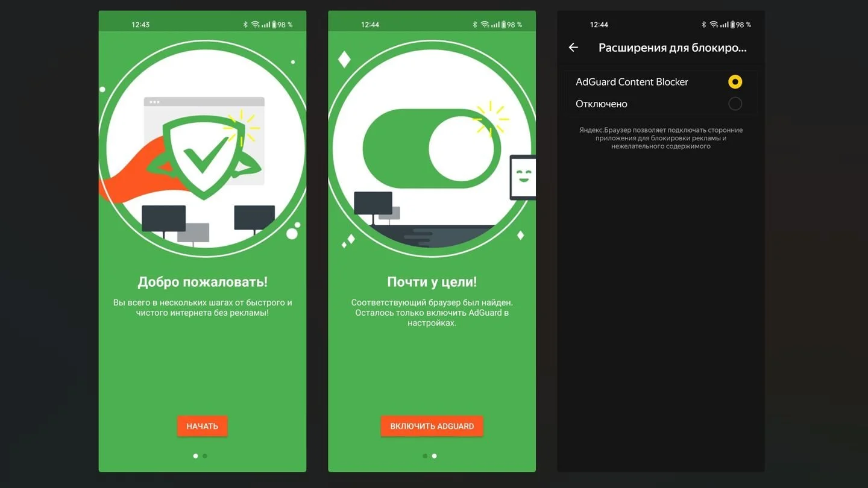Tap the Wi-Fi icon on dark extensions screen
Image resolution: width=868 pixels, height=488 pixels.
tap(714, 25)
